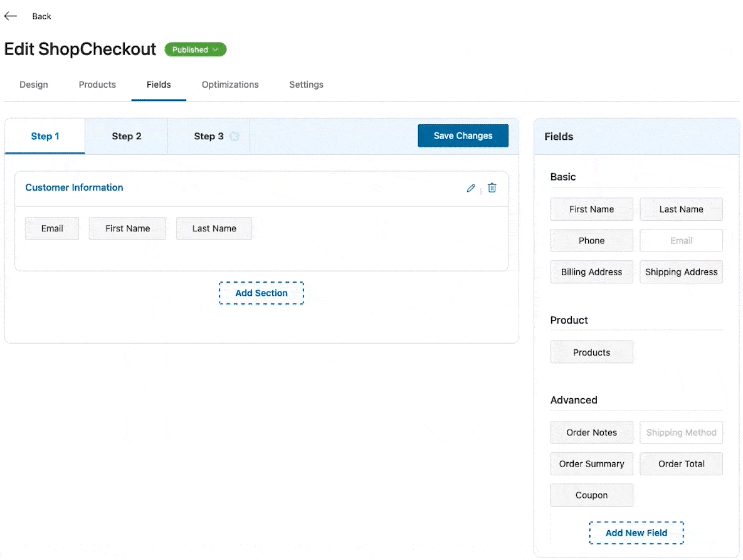Switch to Step 3
The width and height of the screenshot is (743, 560).
click(209, 136)
